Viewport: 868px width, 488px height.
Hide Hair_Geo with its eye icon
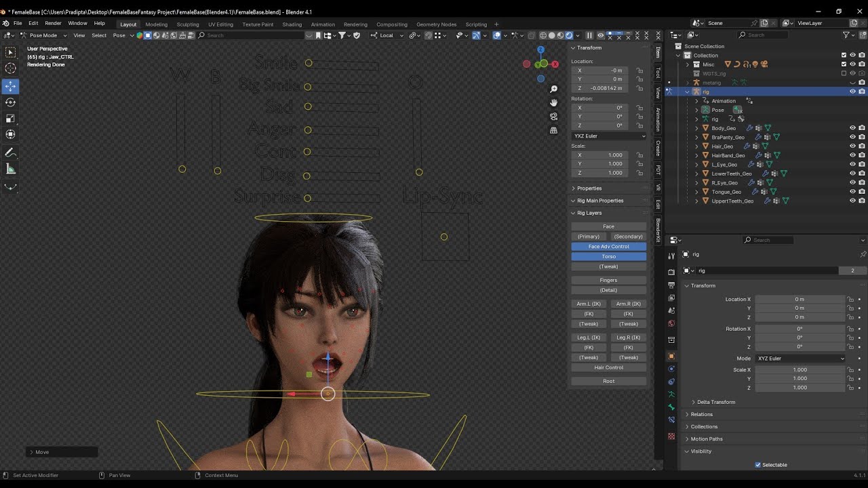[852, 146]
